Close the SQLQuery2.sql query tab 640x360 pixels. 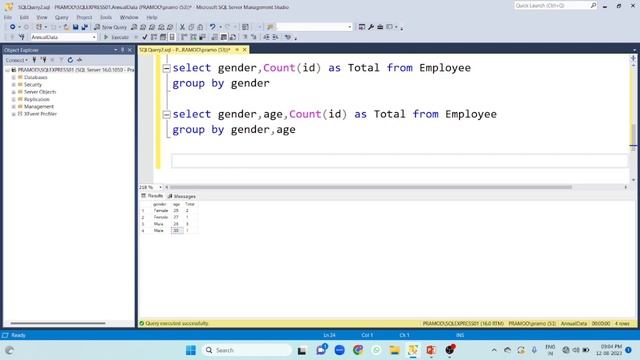coord(244,50)
